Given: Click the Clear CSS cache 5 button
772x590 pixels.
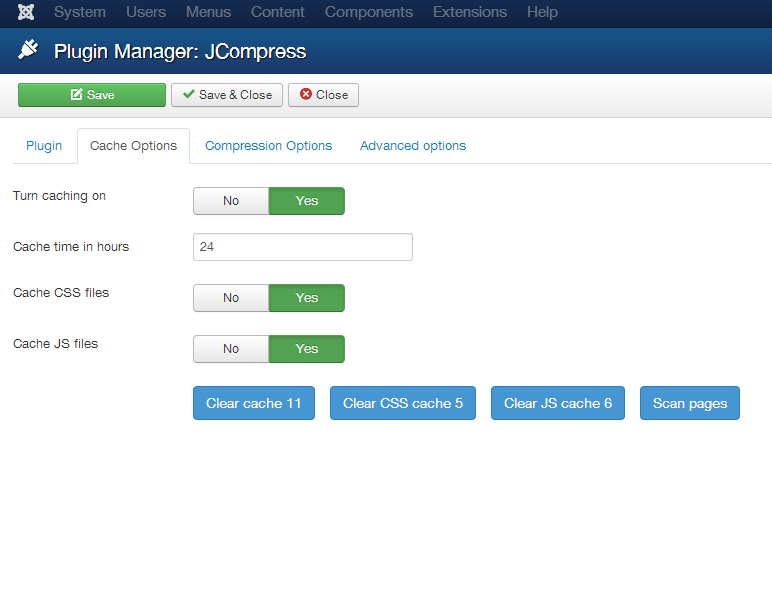Looking at the screenshot, I should tap(403, 403).
